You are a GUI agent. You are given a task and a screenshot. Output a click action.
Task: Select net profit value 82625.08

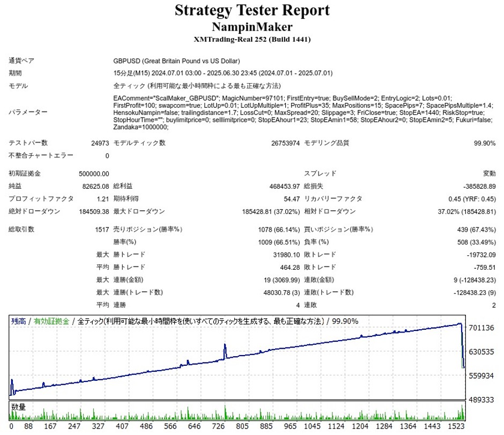[96, 187]
